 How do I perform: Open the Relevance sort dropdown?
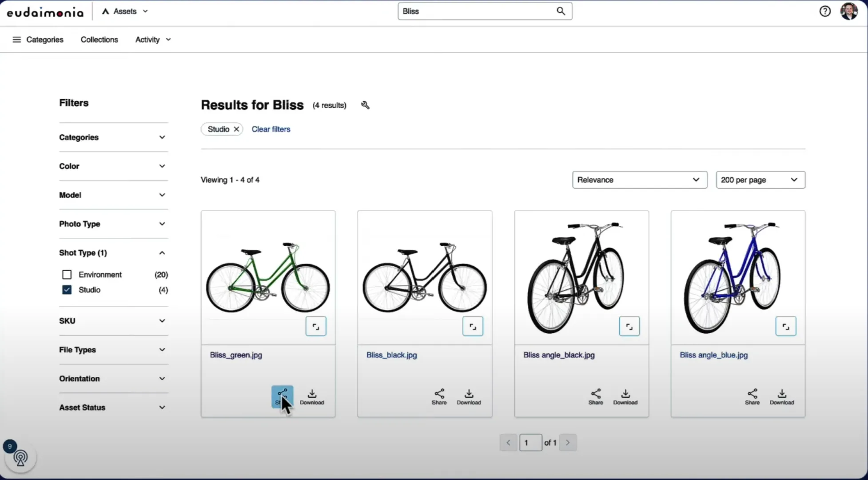tap(640, 180)
